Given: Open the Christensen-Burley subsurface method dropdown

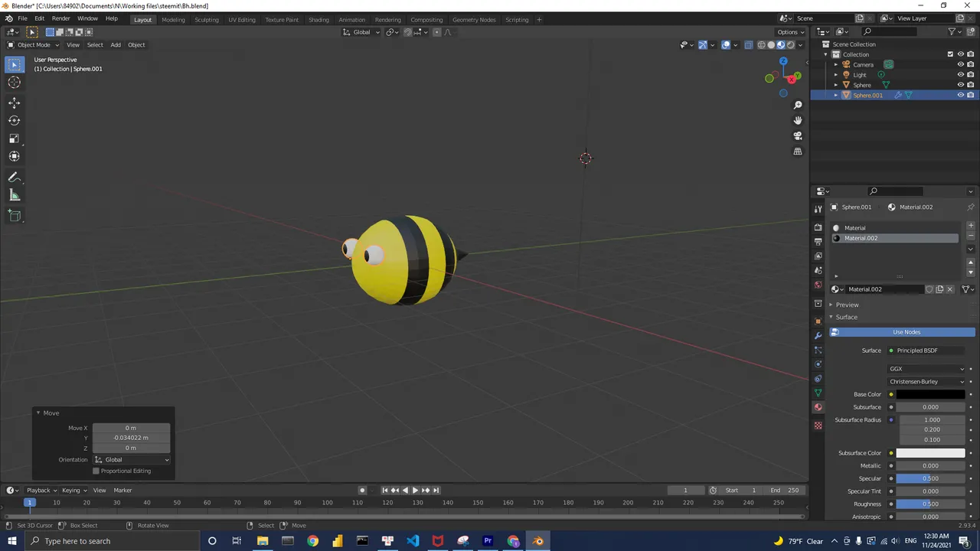Looking at the screenshot, I should pos(927,381).
